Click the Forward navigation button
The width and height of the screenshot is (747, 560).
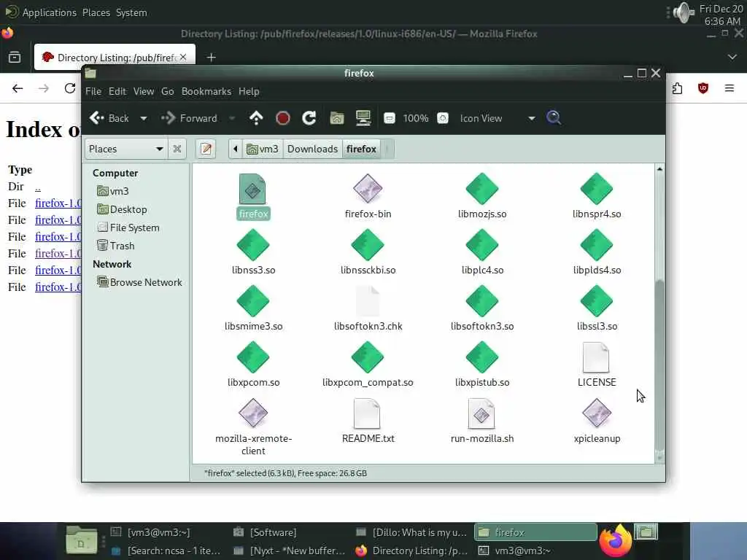pyautogui.click(x=189, y=118)
